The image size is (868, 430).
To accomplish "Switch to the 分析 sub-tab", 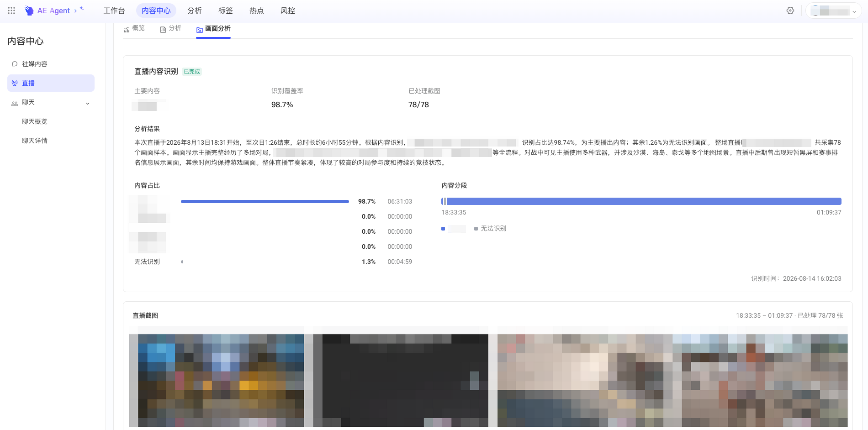I will coord(170,28).
